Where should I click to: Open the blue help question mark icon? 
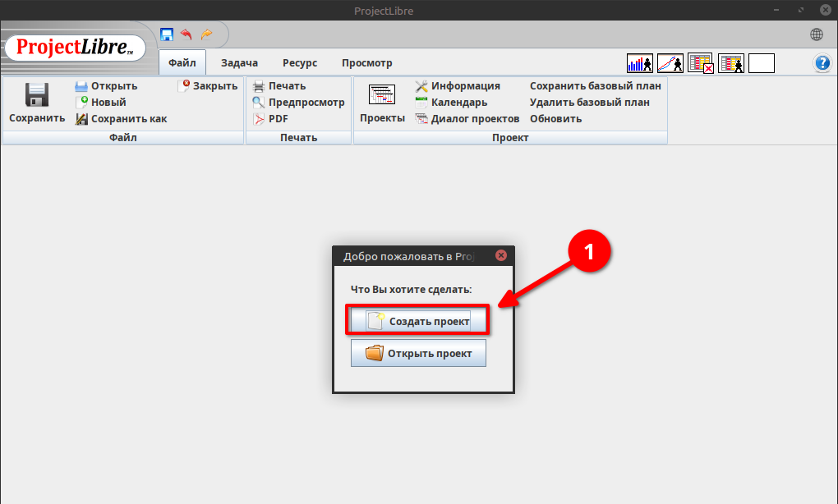click(x=822, y=63)
